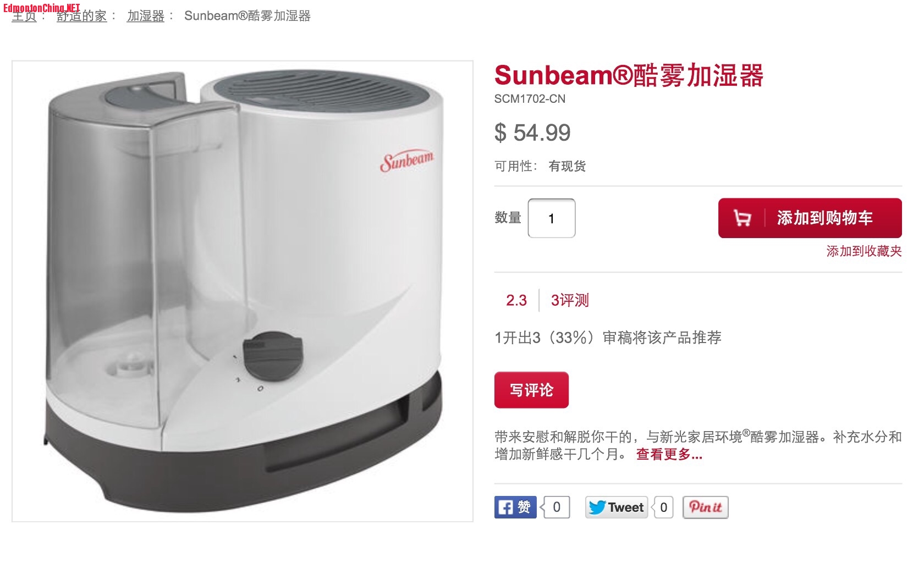Open the 3评测 reviews link
This screenshot has width=924, height=574.
[570, 300]
